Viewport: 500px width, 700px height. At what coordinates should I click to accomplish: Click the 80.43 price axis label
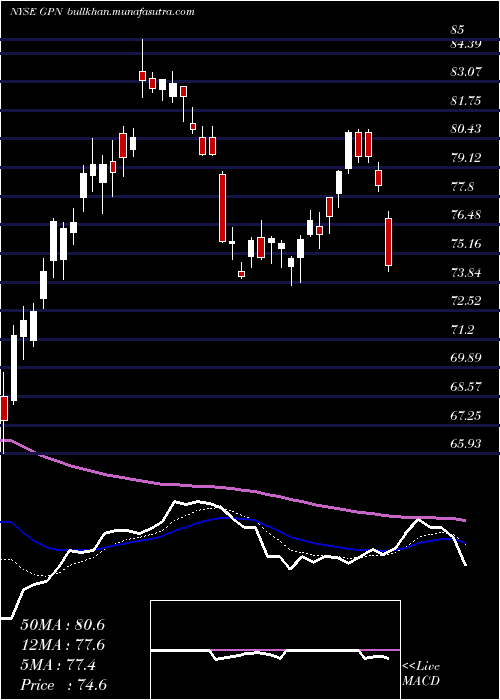tap(466, 129)
